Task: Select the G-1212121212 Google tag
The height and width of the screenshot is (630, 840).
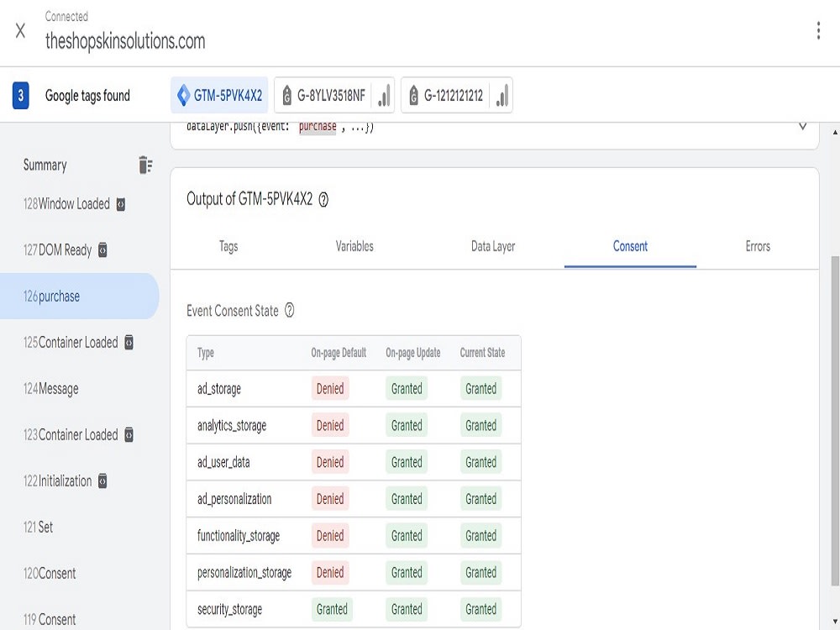Action: (x=446, y=96)
